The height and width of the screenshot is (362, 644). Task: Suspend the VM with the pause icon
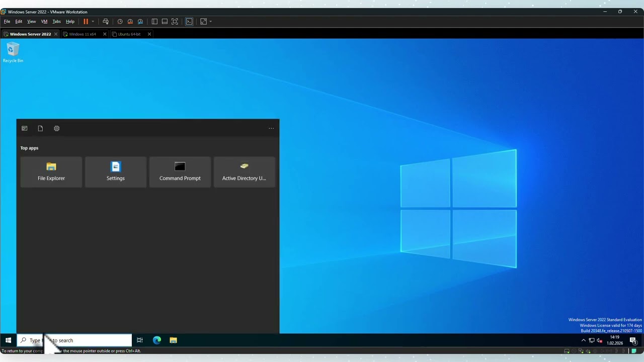pyautogui.click(x=86, y=22)
